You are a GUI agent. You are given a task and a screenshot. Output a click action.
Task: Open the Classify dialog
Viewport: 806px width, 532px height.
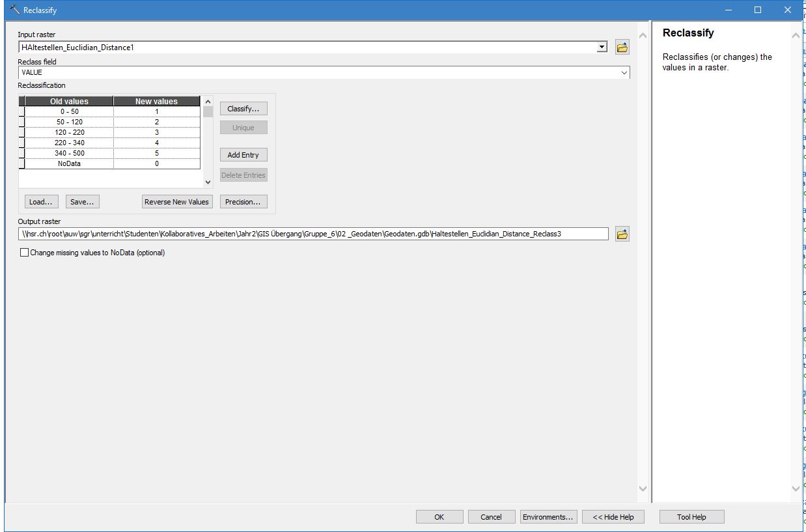243,109
